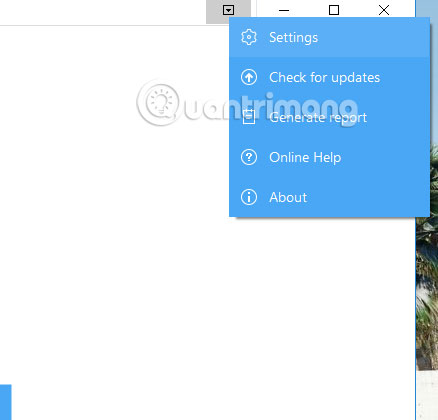Open the Settings menu entry
Viewport: 438px width, 420px height.
coord(329,37)
